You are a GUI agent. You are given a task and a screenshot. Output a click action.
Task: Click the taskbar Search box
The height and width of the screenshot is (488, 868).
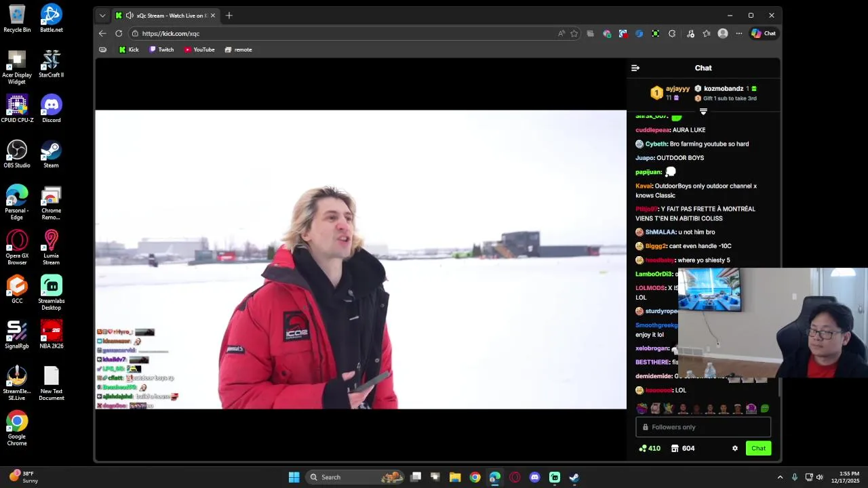coord(355,477)
